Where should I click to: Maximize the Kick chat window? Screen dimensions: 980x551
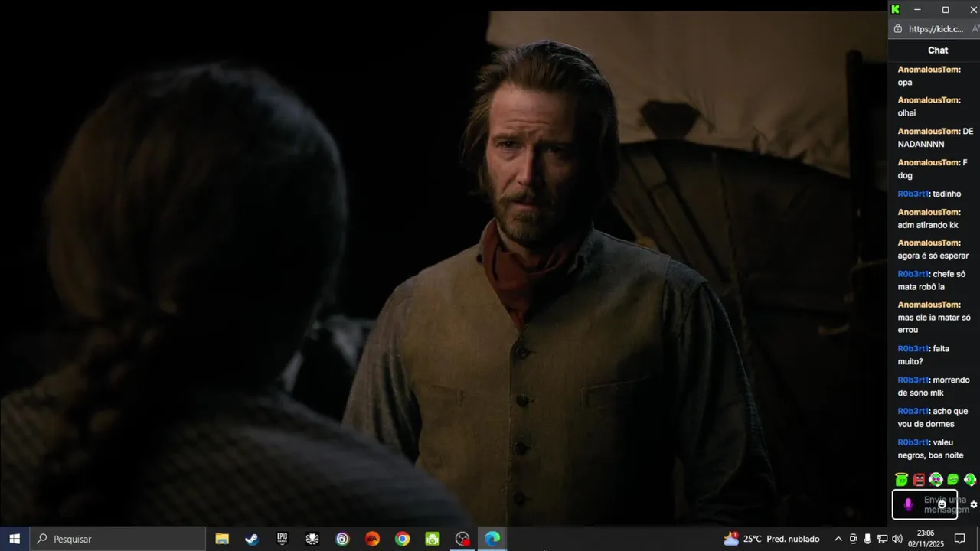click(946, 9)
